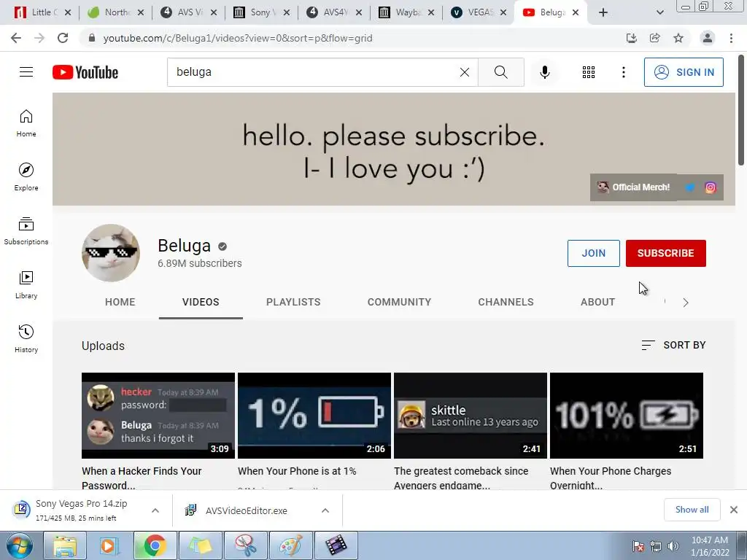Open Snipping Tool from taskbar
The image size is (747, 560).
coord(245,545)
